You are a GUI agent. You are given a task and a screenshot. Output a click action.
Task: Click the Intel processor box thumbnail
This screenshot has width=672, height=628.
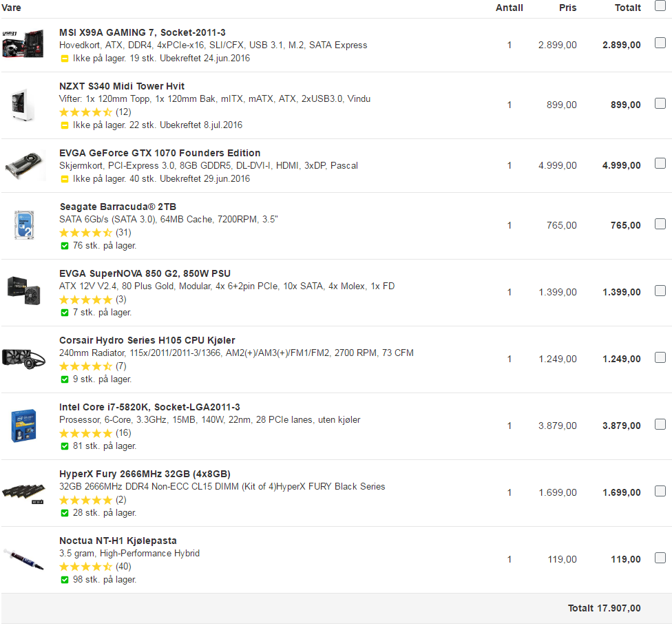point(23,426)
